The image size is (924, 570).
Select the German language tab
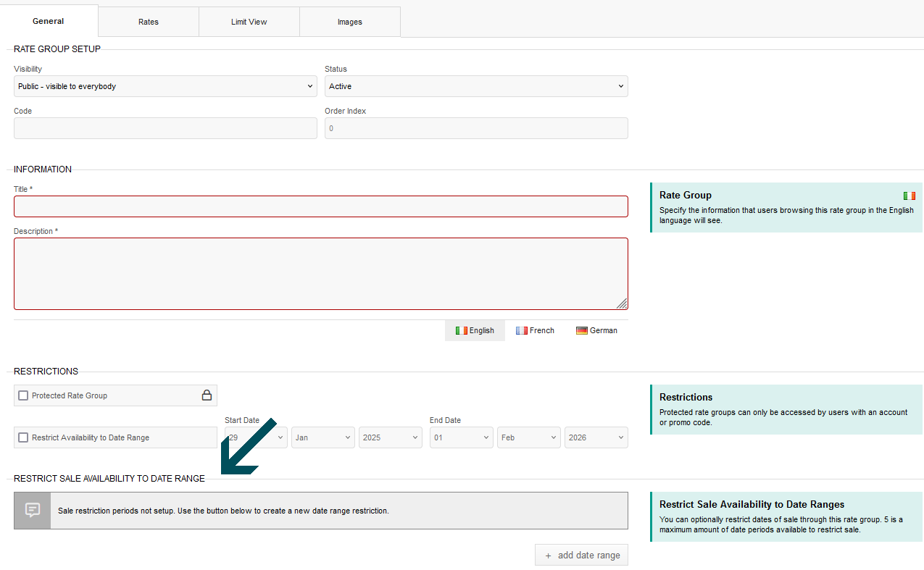(596, 330)
